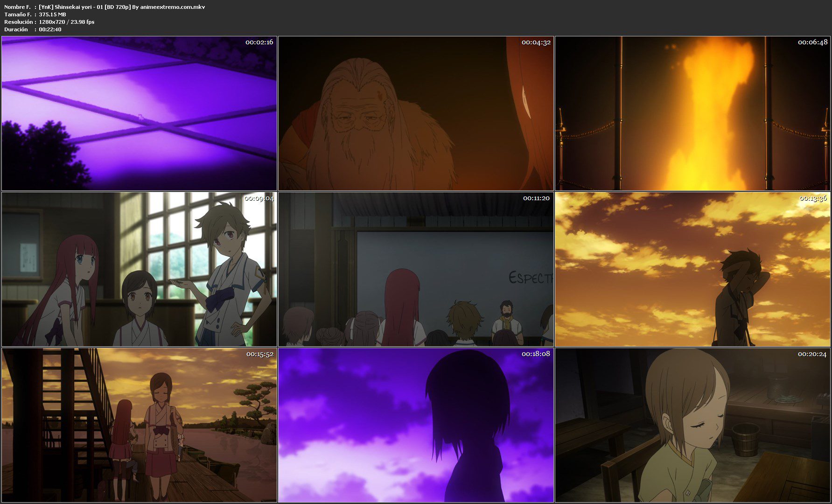Select the 00:22:40 duration value

[x=50, y=29]
